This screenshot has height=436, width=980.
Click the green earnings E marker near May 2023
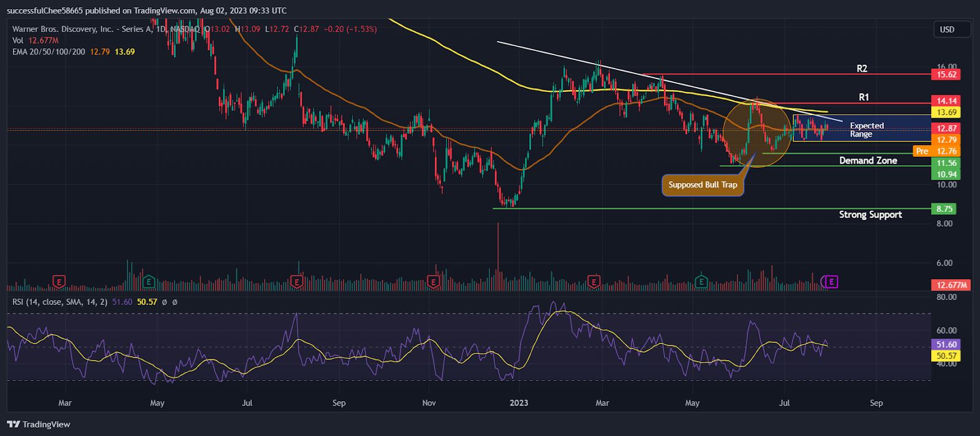pos(701,282)
